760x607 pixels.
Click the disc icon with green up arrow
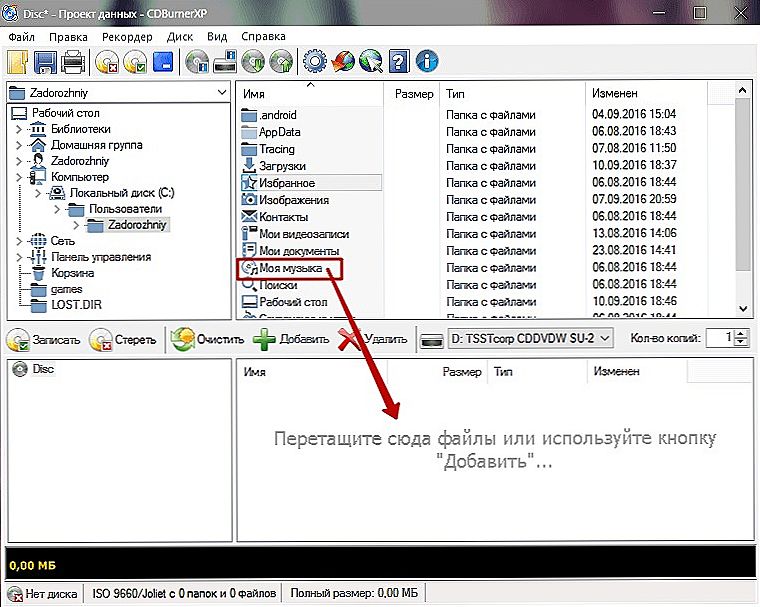(x=282, y=62)
